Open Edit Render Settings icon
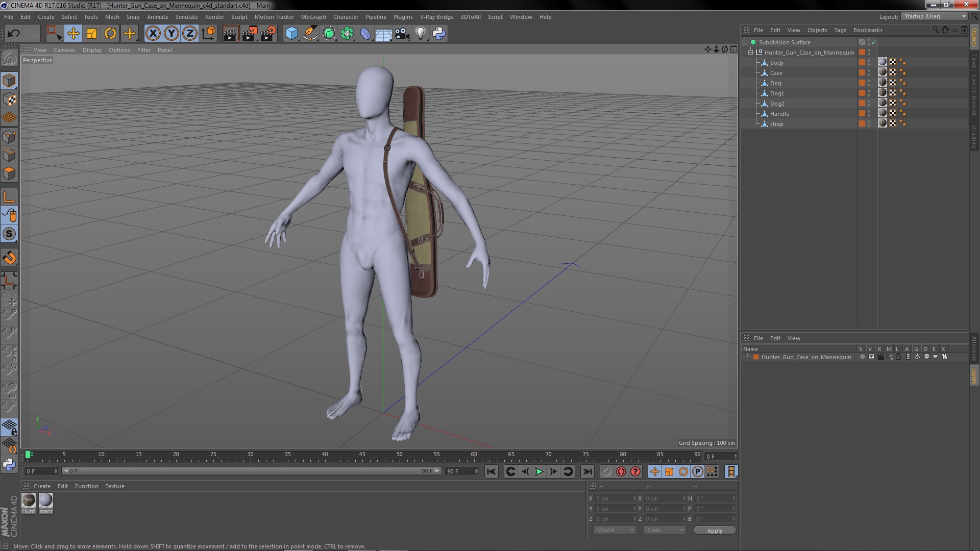The image size is (980, 551). click(x=268, y=34)
